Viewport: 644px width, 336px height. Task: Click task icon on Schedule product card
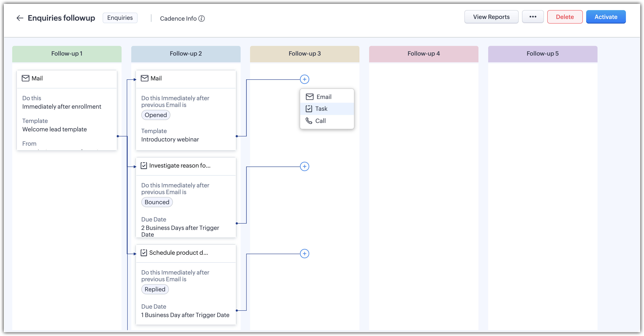144,253
